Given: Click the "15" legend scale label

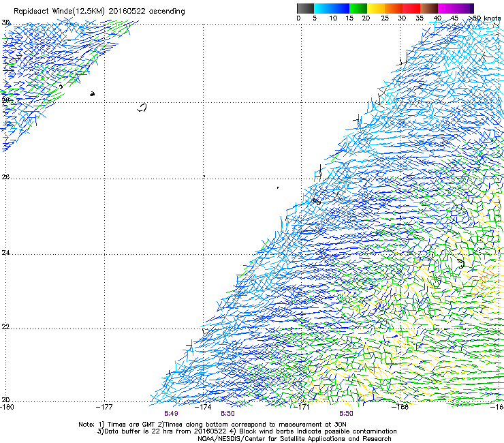Looking at the screenshot, I should pyautogui.click(x=349, y=18).
